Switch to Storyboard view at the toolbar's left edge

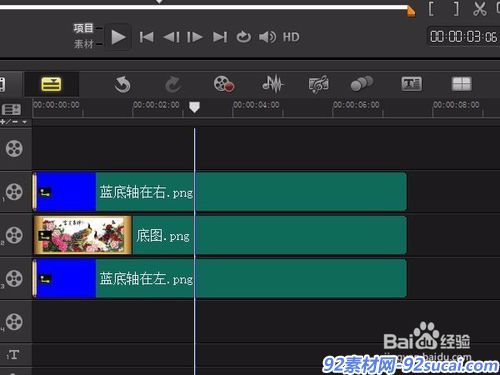pyautogui.click(x=2, y=84)
